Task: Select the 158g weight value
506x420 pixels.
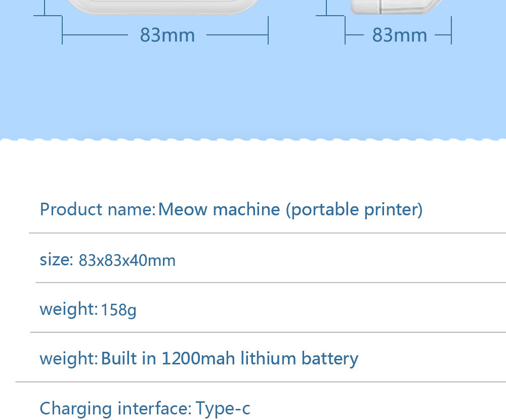Action: [x=118, y=309]
